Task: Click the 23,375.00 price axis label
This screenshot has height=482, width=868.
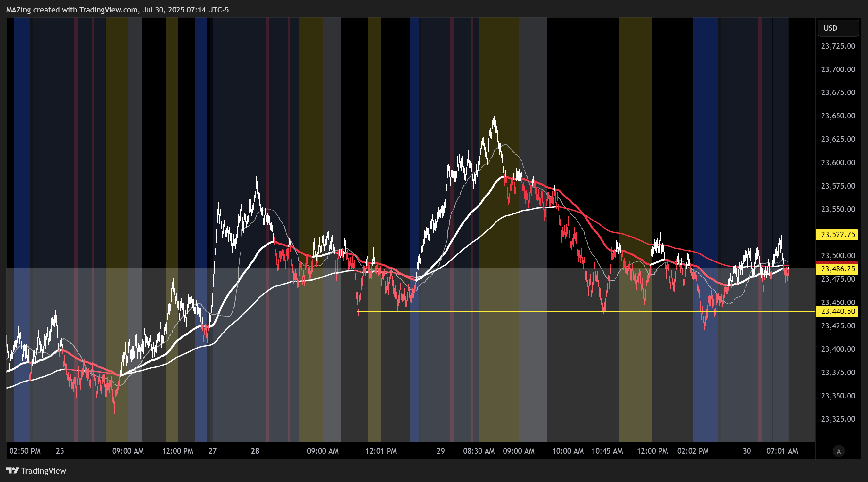Action: coord(838,372)
